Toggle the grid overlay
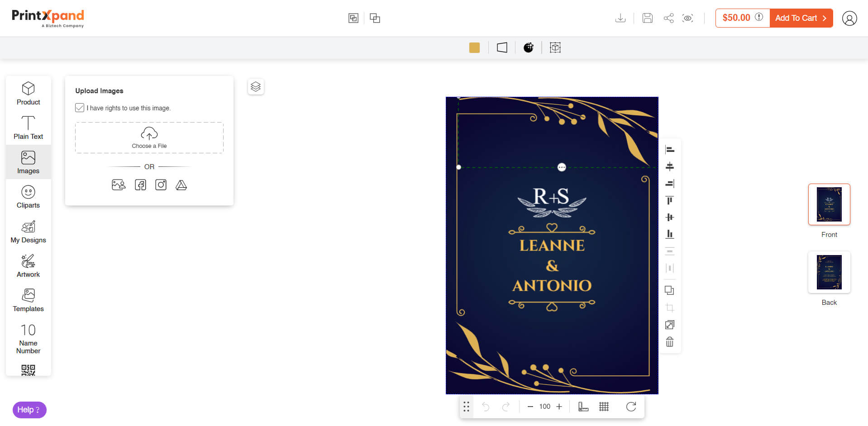Image resolution: width=868 pixels, height=426 pixels. 604,407
